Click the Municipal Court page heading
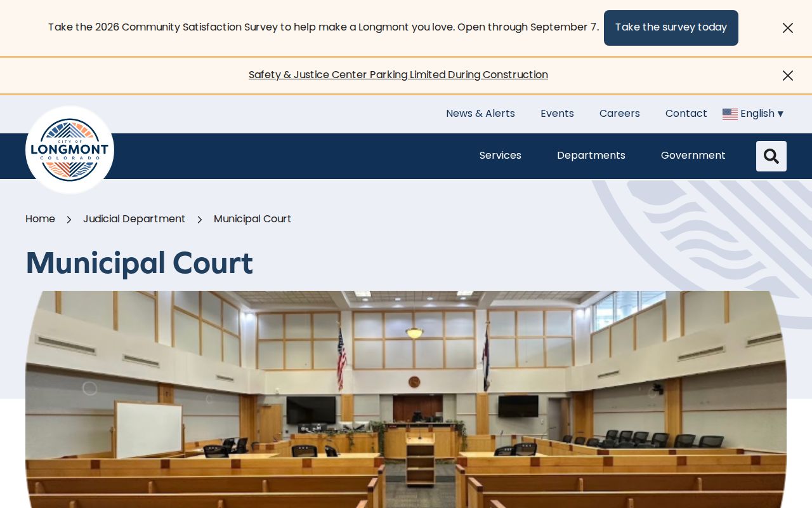 click(x=140, y=264)
